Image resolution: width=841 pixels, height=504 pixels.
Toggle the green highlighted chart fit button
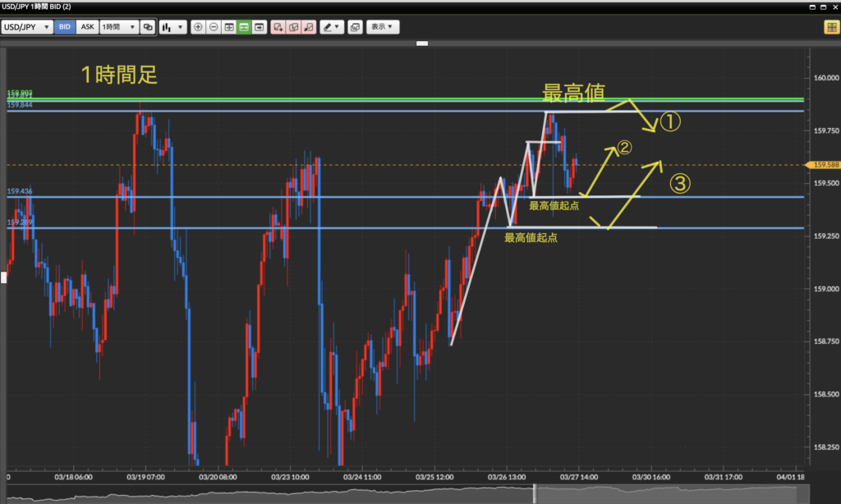(244, 27)
